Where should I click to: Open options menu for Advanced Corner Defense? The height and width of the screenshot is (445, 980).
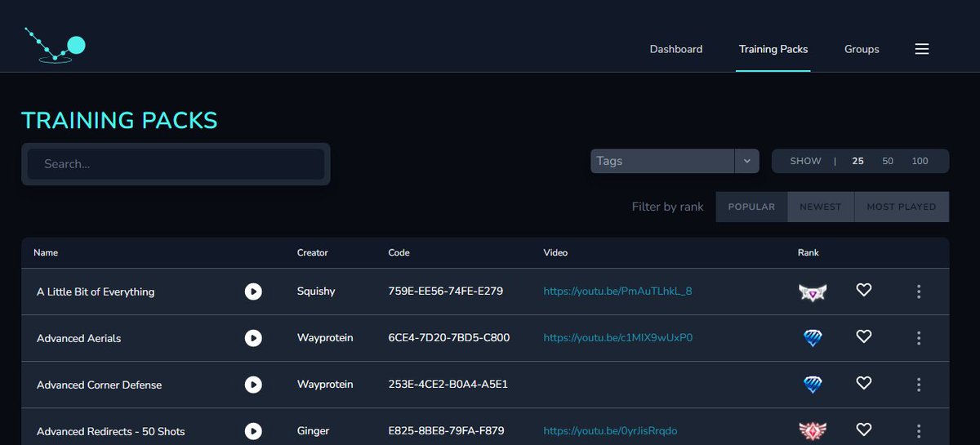tap(919, 385)
